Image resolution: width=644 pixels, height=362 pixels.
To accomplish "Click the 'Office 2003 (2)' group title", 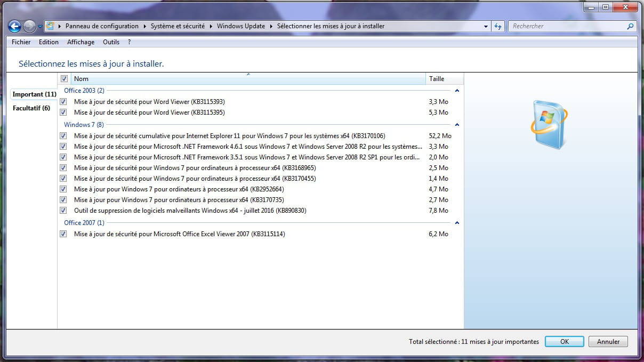I will [x=84, y=91].
